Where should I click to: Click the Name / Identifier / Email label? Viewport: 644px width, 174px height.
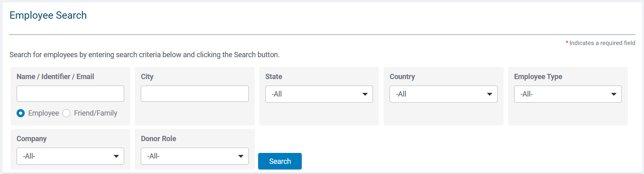pos(55,77)
